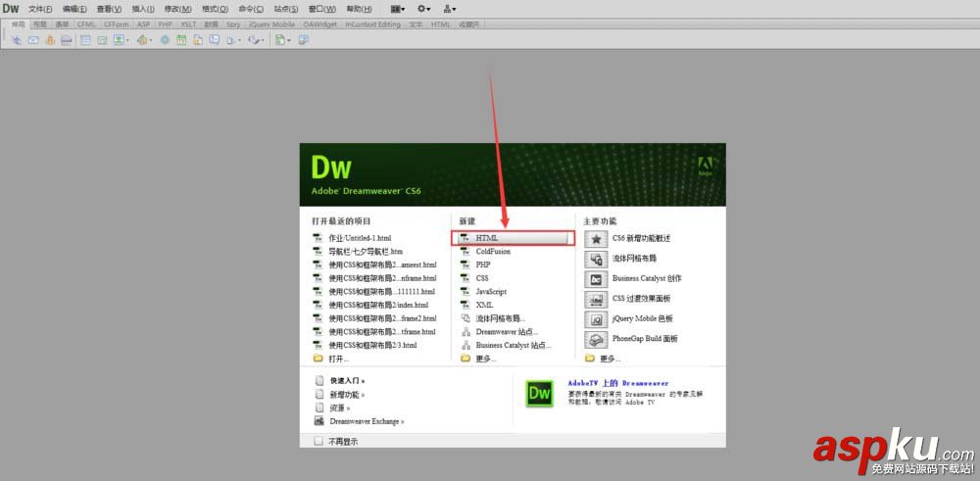Viewport: 980px width, 481px height.
Task: Open the 文件(F) menu
Action: click(x=40, y=9)
